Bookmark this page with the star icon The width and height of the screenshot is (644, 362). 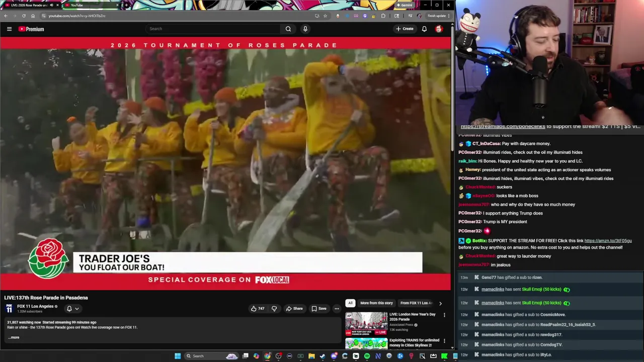click(325, 16)
